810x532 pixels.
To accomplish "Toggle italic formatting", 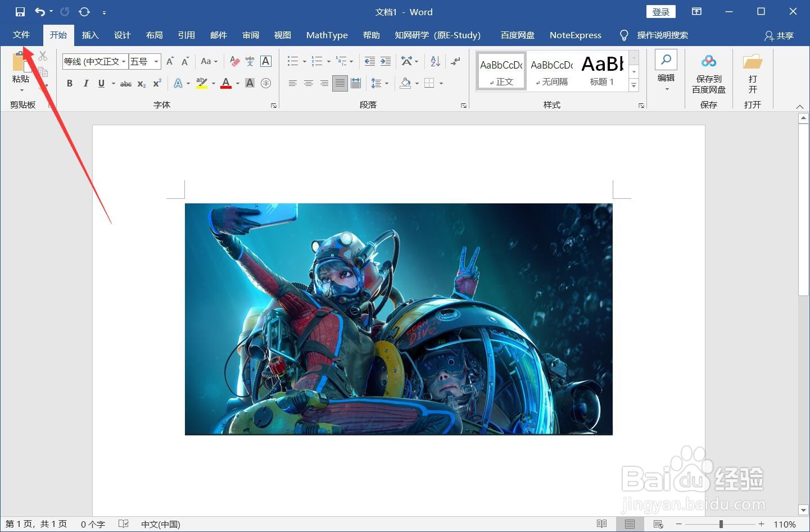I will tap(85, 84).
